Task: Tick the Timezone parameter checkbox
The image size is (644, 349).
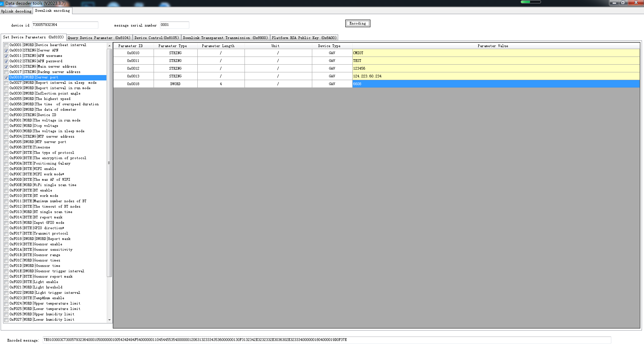Action: 6,147
